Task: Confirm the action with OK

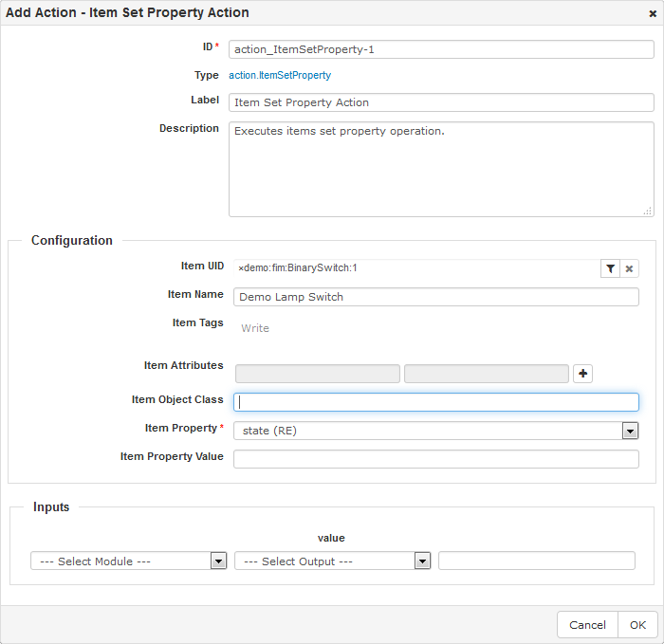Action: click(637, 625)
